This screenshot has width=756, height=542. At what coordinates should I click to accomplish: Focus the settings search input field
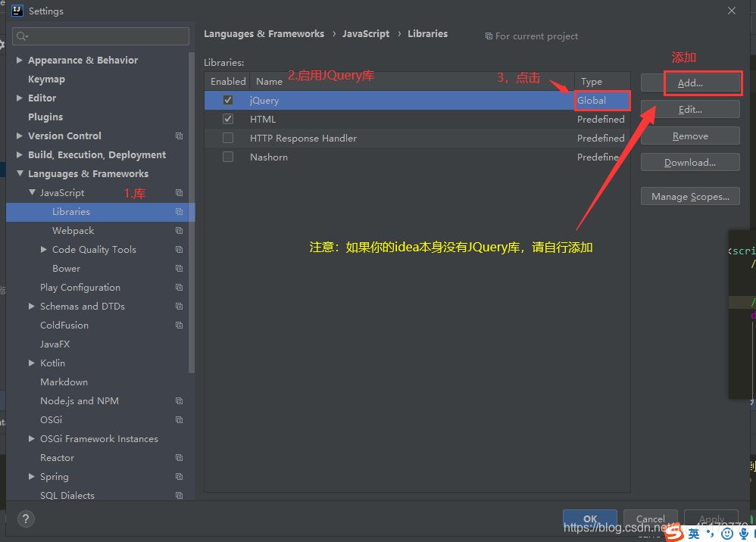[x=100, y=36]
